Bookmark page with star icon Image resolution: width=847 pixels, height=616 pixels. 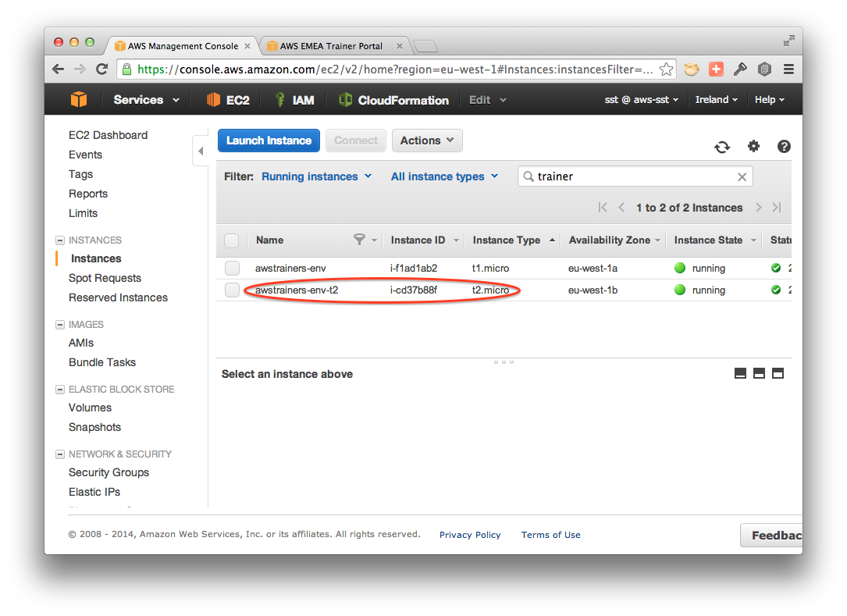pyautogui.click(x=667, y=69)
